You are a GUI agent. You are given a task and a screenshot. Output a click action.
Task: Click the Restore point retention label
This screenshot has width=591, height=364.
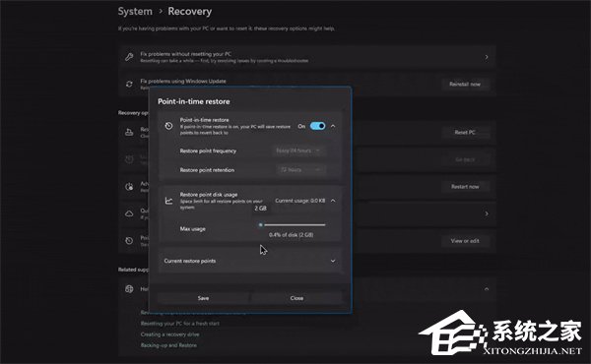[207, 170]
